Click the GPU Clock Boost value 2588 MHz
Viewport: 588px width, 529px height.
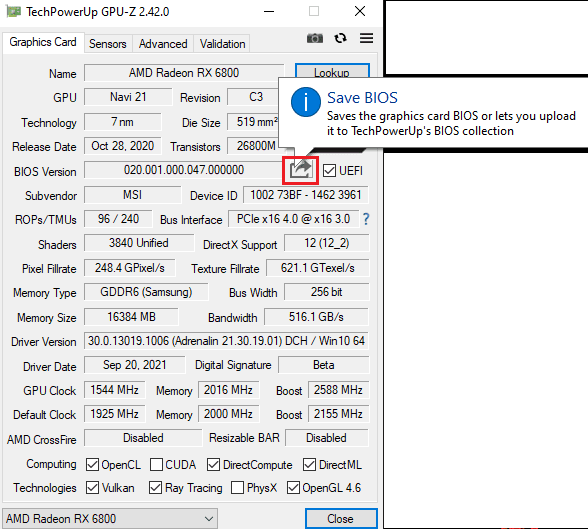coord(338,390)
